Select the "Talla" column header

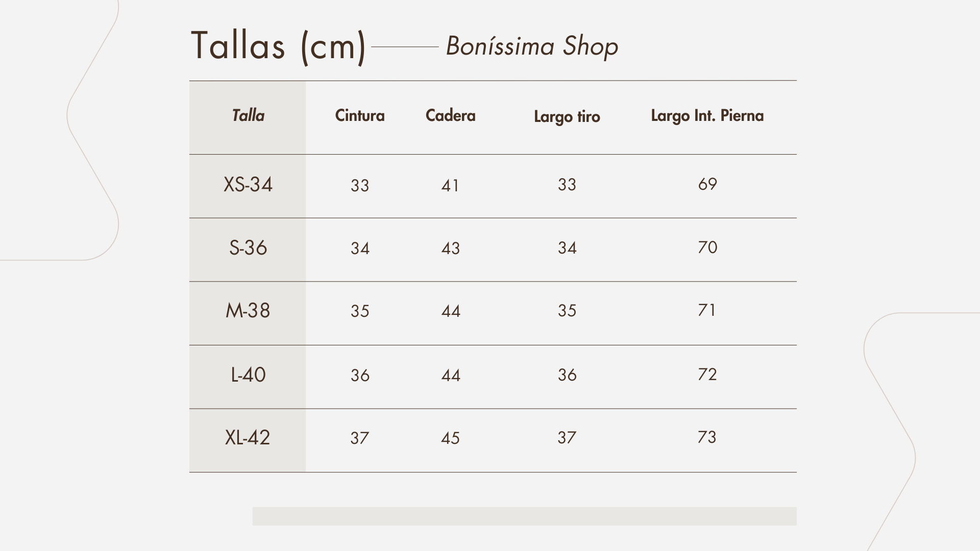(x=248, y=116)
